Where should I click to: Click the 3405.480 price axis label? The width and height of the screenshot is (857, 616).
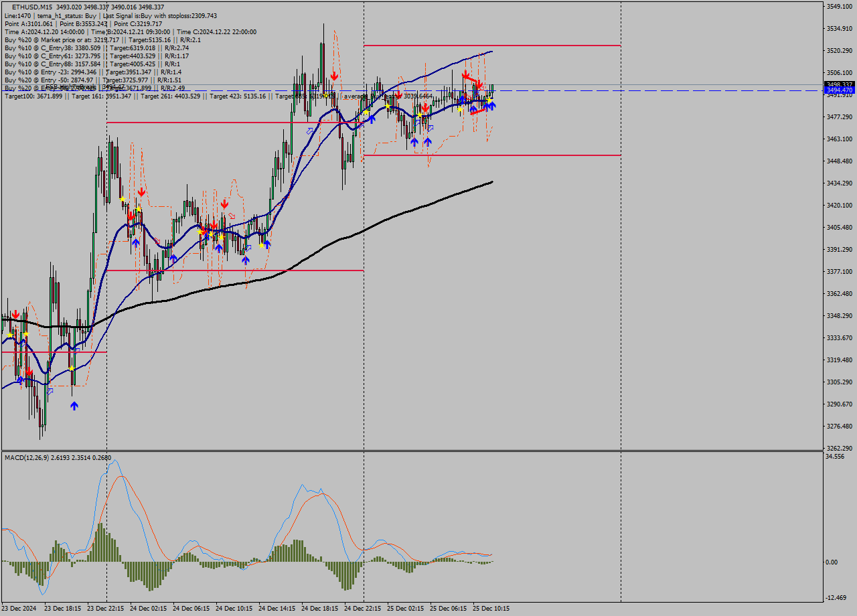click(840, 228)
